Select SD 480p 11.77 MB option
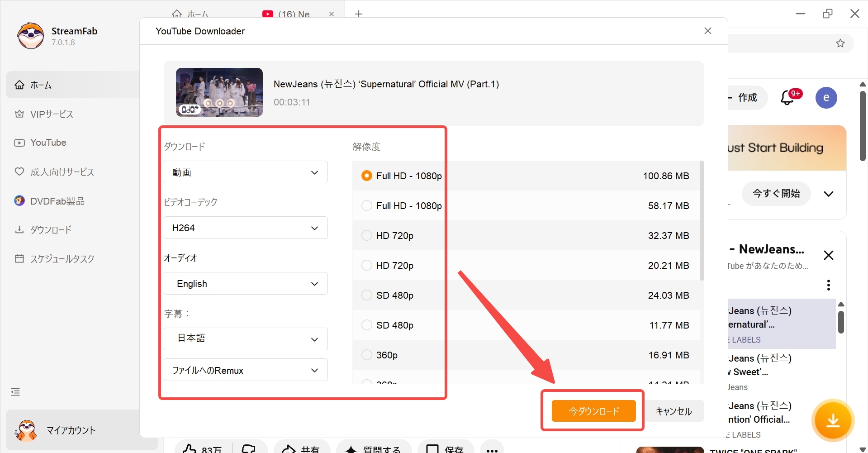 click(526, 325)
